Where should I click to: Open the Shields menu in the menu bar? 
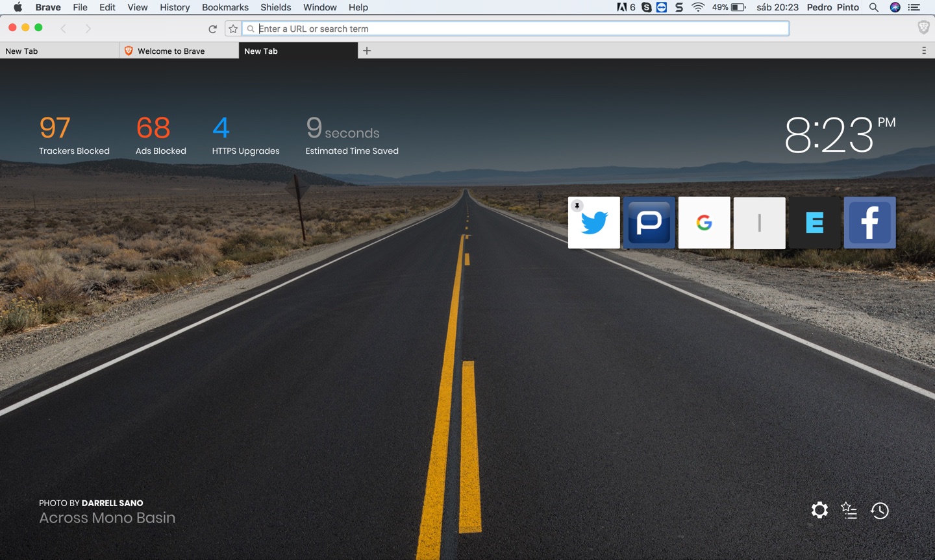coord(276,7)
